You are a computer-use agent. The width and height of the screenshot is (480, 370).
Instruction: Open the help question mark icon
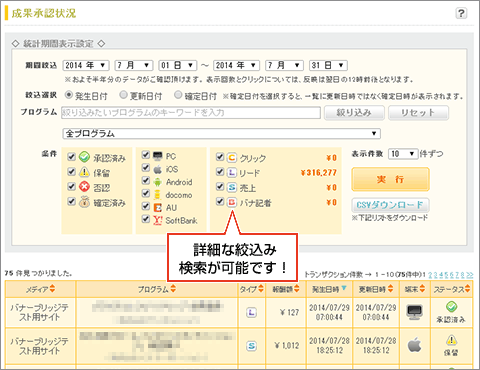pyautogui.click(x=461, y=14)
